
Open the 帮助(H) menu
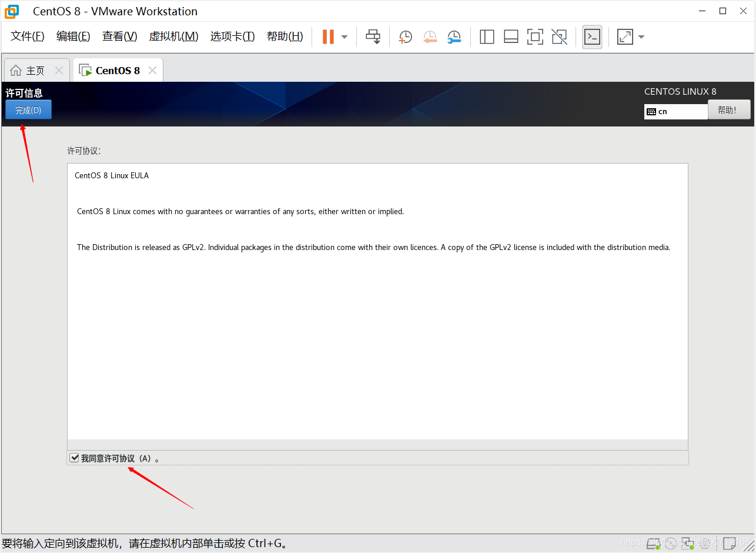(285, 36)
